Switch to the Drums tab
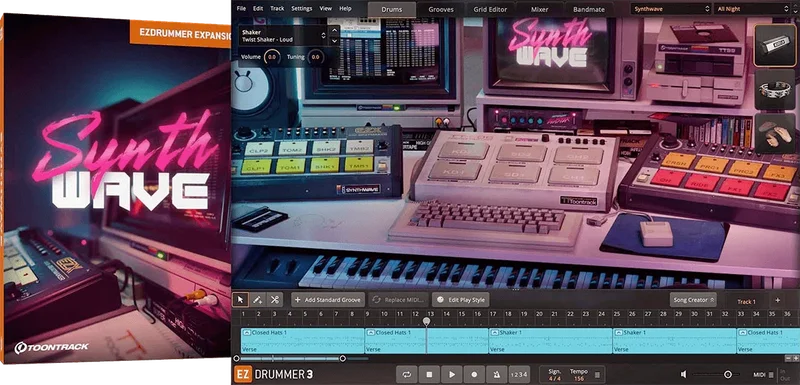This screenshot has width=800, height=385. [391, 9]
